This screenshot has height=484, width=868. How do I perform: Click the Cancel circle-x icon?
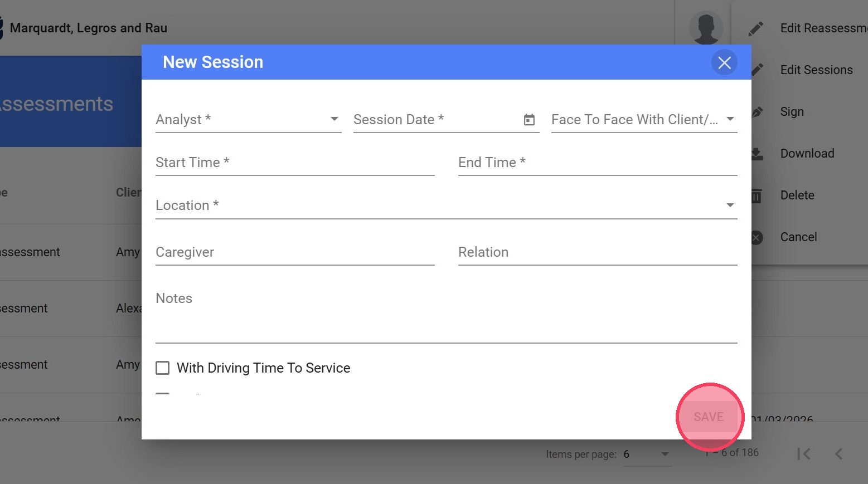757,238
